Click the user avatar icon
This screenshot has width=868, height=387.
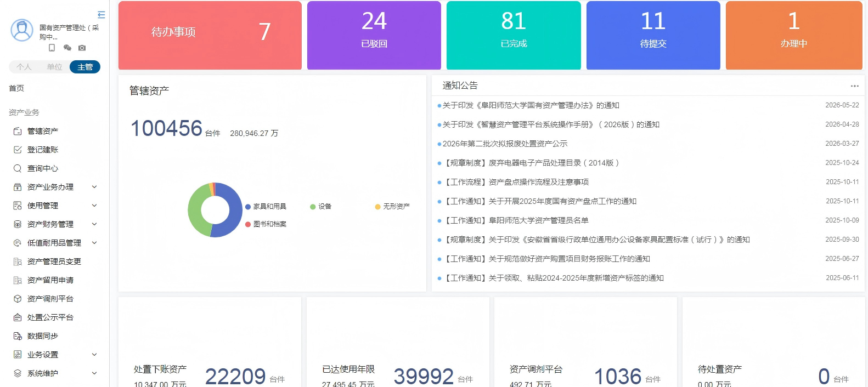22,30
